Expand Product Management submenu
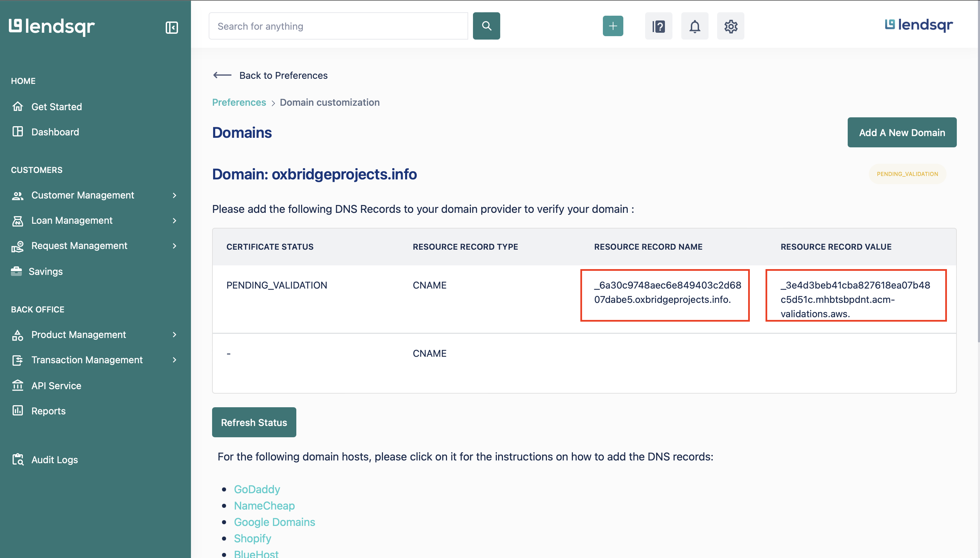The image size is (980, 558). point(174,335)
